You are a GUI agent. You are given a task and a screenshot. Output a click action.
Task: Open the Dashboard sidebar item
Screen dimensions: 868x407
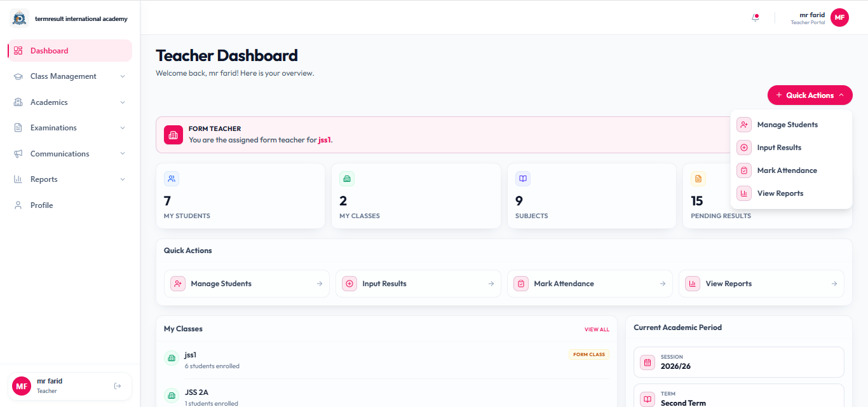[x=70, y=51]
